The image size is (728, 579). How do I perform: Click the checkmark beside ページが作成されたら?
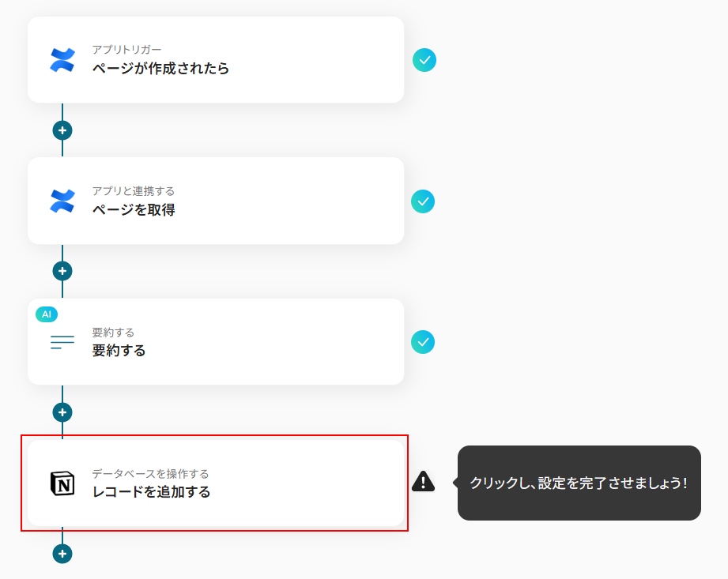point(424,60)
